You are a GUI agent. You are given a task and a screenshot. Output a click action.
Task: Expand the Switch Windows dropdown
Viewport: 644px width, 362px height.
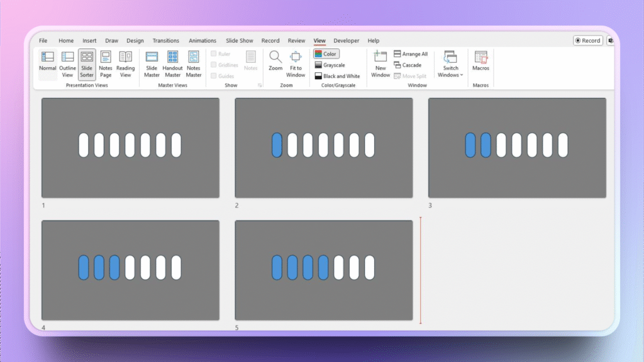(450, 64)
